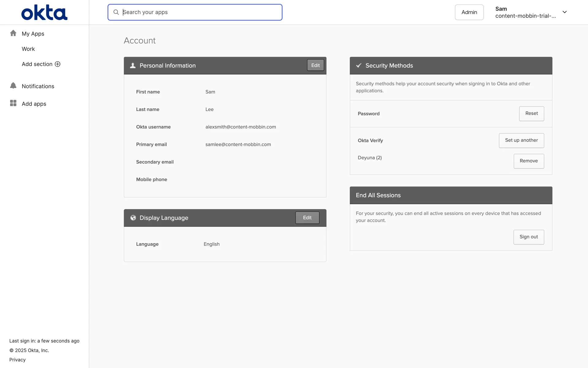Click the Add apps grid icon
Viewport: 588px width, 368px height.
tap(13, 103)
